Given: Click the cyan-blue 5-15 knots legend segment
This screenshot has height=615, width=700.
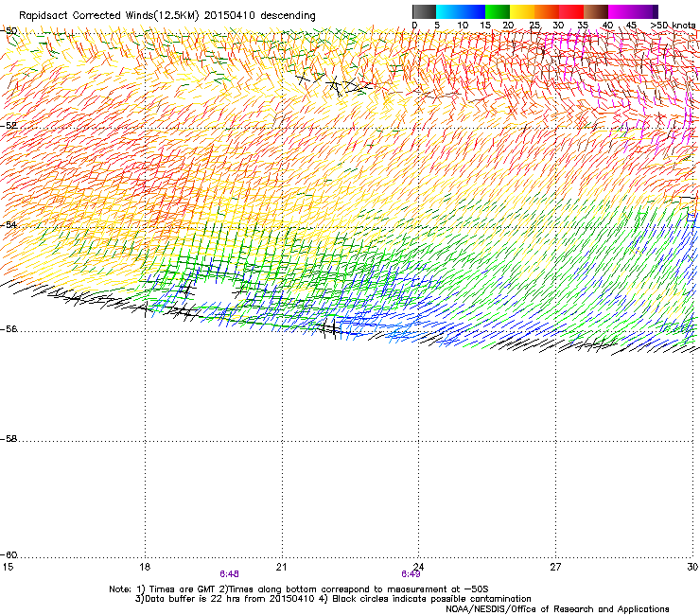Looking at the screenshot, I should pyautogui.click(x=461, y=11).
